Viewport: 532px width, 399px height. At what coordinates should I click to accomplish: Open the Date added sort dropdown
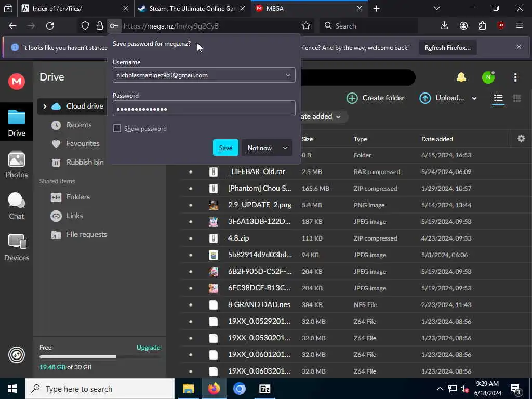coord(321,117)
